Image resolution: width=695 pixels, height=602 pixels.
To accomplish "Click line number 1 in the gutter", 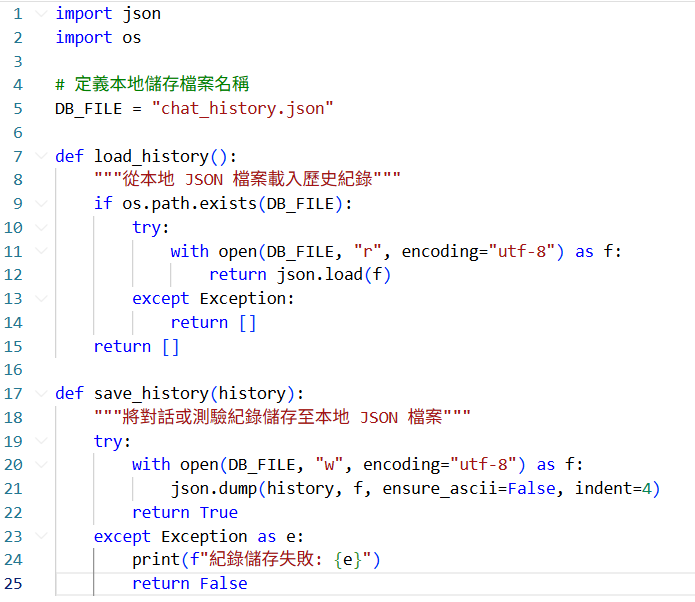I will pos(18,14).
